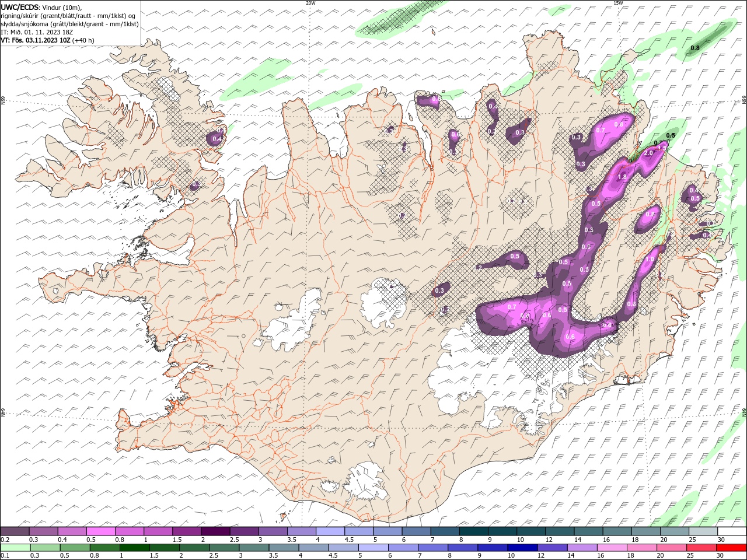The height and width of the screenshot is (560, 747).
Task: Choose the light pink rain swatch labeled 16
Action: point(611,548)
